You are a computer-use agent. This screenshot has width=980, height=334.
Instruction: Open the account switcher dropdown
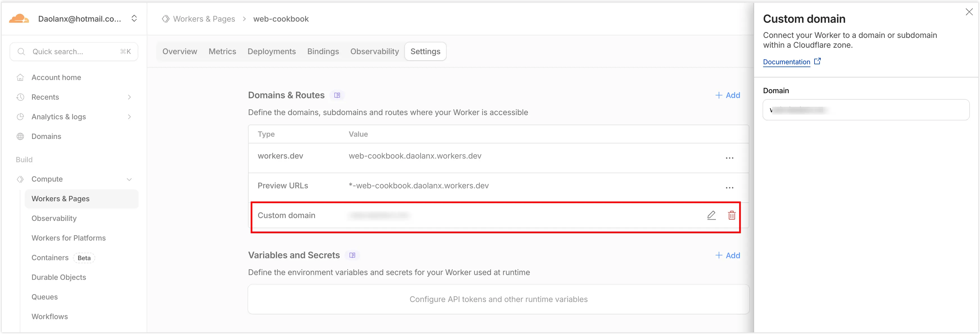coord(134,19)
